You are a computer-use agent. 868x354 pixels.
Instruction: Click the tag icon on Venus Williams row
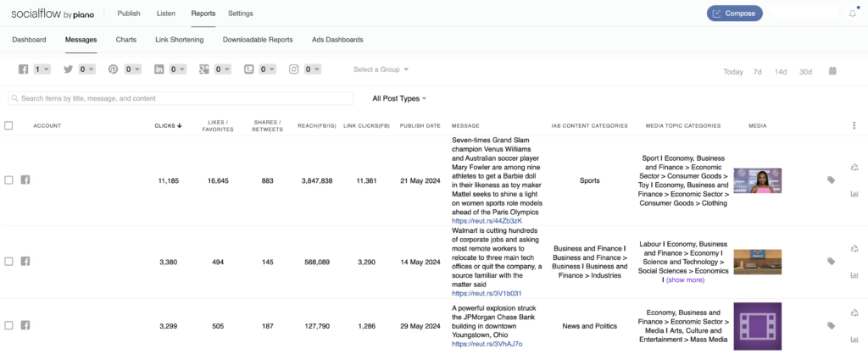(831, 180)
